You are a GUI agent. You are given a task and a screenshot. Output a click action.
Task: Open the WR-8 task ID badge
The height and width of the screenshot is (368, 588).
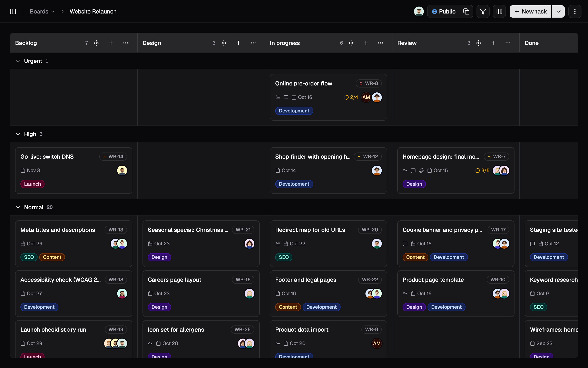(369, 83)
